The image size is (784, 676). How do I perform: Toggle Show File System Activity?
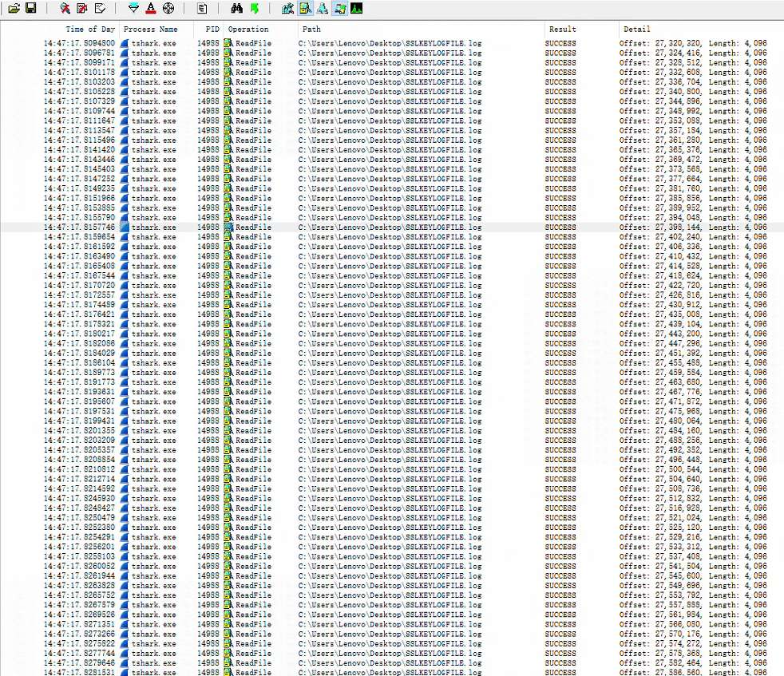[305, 9]
